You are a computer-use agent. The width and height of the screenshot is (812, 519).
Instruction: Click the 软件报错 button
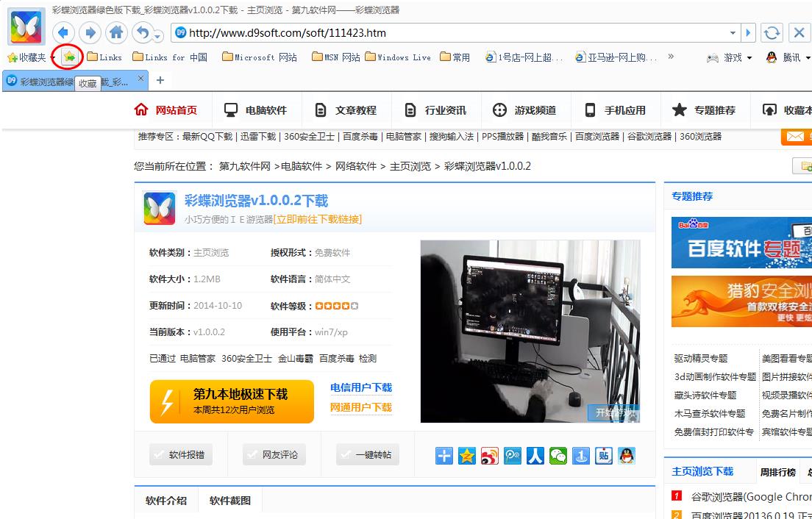[181, 455]
